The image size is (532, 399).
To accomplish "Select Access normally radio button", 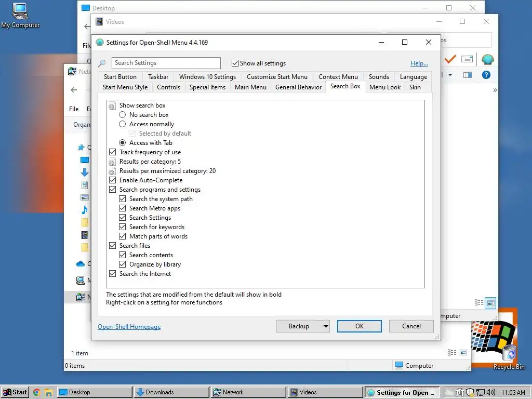I will [x=123, y=124].
